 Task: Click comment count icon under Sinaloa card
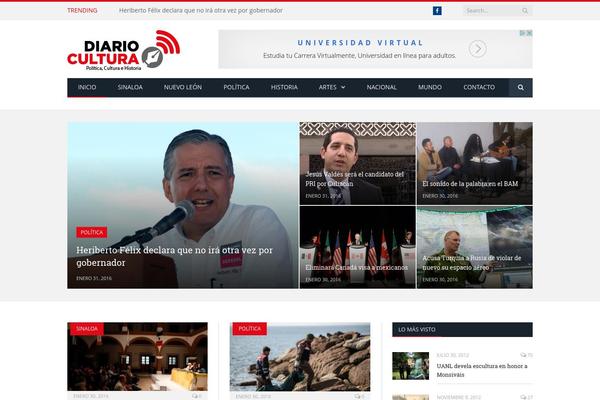(195, 396)
